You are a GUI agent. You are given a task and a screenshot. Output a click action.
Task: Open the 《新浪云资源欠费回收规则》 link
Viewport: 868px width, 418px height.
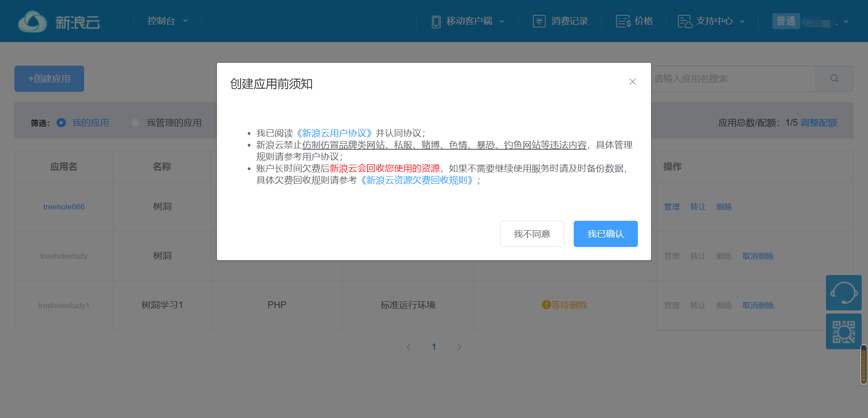pyautogui.click(x=416, y=180)
